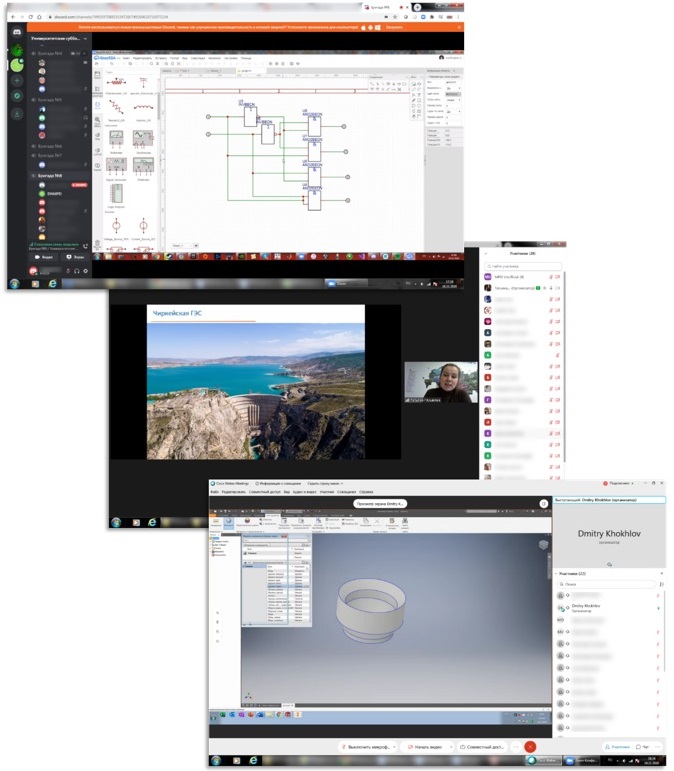
Task: Click the add server plus icon in Discord
Action: click(17, 81)
